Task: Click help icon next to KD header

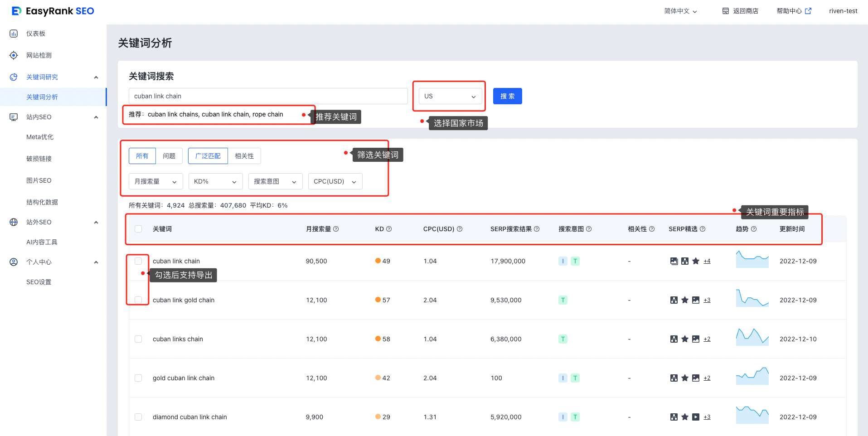Action: pos(389,229)
